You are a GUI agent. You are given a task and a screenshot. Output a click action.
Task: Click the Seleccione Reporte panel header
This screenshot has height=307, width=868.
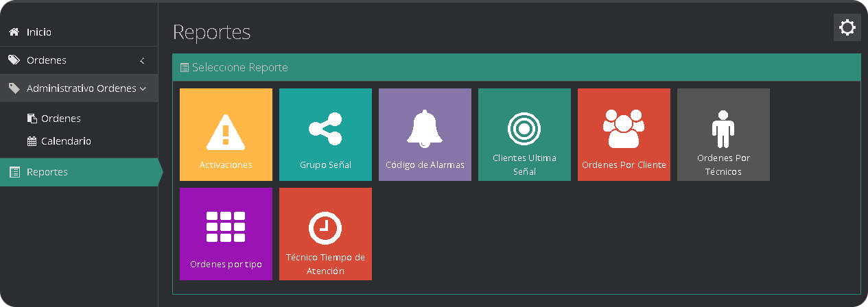tap(239, 68)
